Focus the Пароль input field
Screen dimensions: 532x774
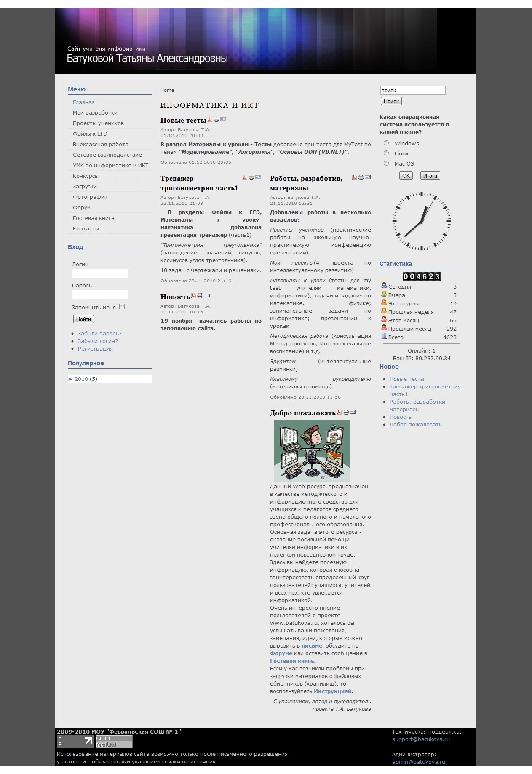tap(100, 295)
